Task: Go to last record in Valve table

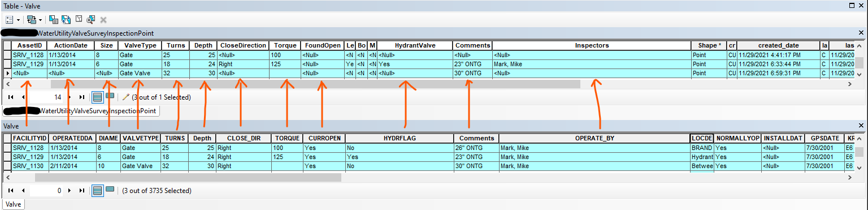Action: click(82, 191)
